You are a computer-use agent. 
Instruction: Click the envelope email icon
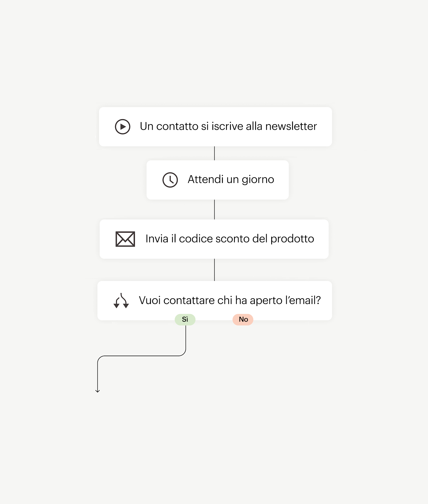(x=125, y=239)
